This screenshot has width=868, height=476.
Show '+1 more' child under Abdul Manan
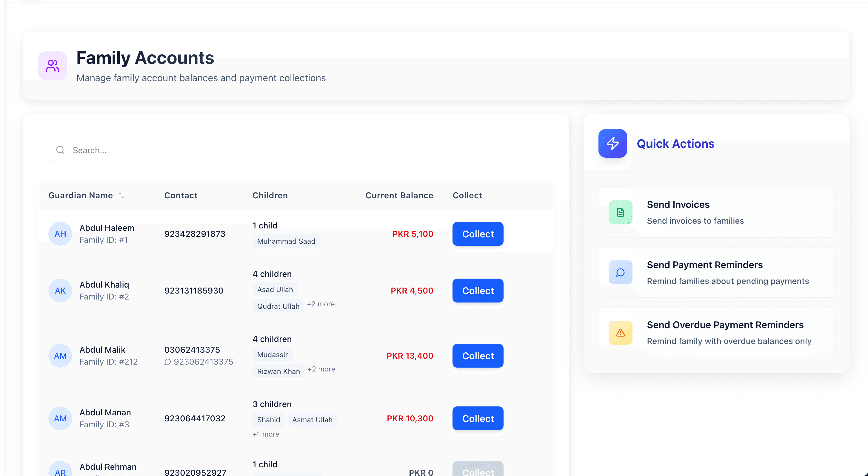[266, 434]
